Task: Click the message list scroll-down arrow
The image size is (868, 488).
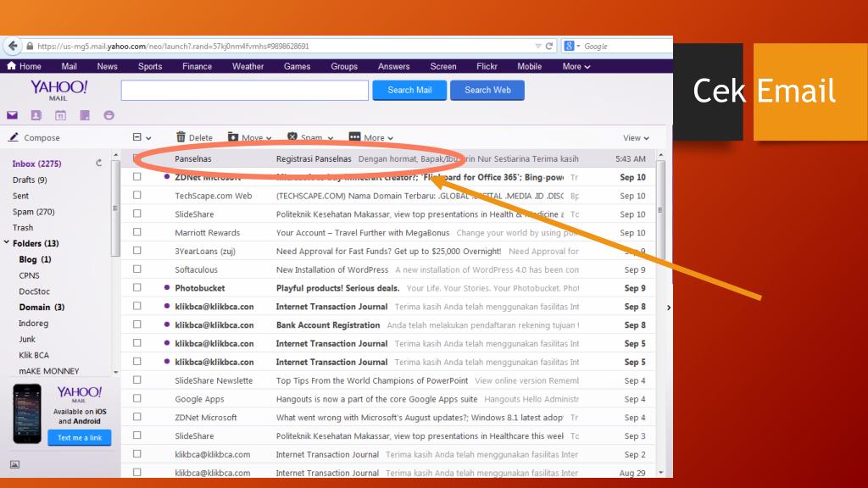Action: pos(661,473)
